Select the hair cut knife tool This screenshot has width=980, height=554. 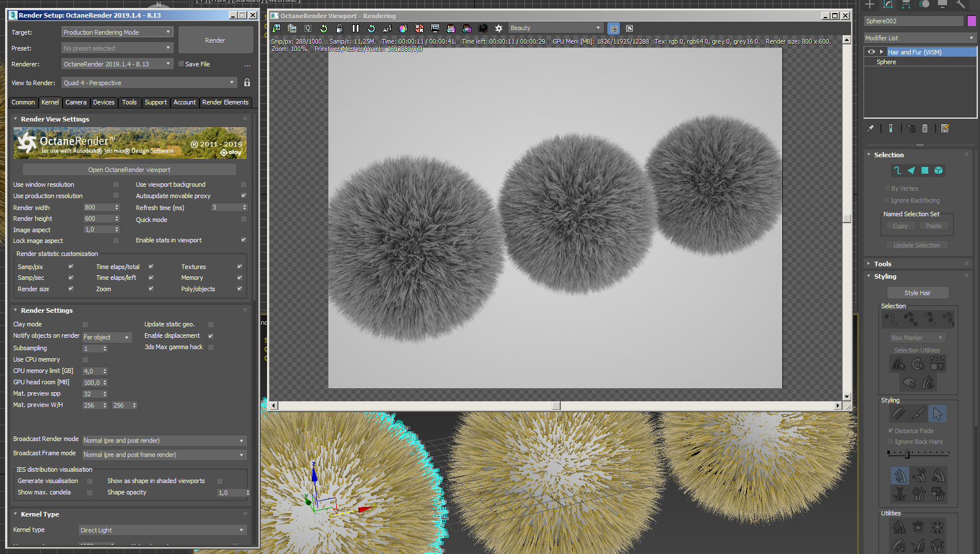(x=918, y=414)
